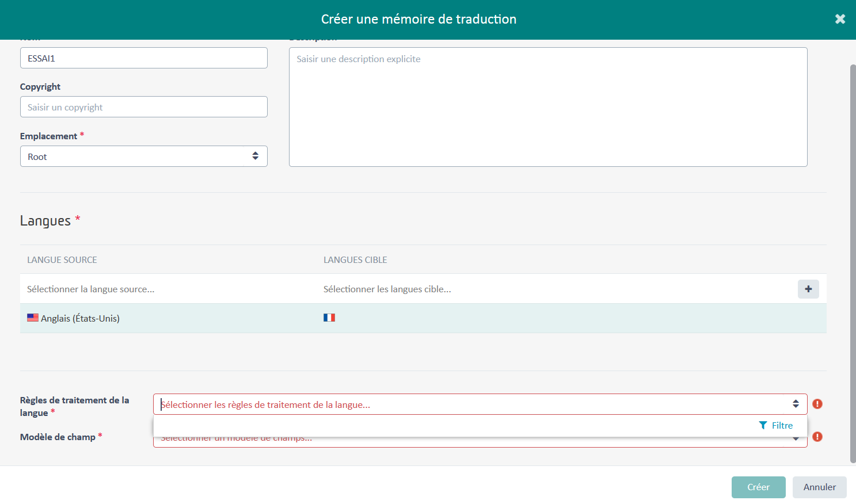Click the stepper arrows on the language rules selector
The image size is (856, 504).
pyautogui.click(x=797, y=404)
